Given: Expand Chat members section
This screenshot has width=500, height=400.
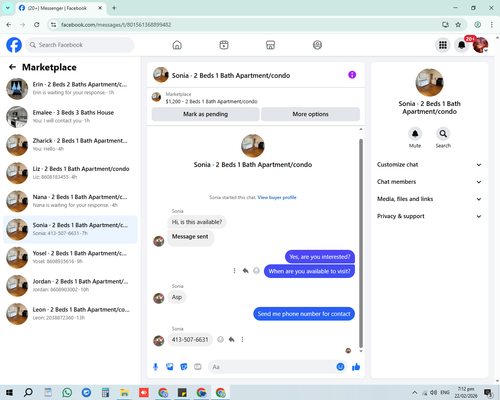Looking at the screenshot, I should click(429, 182).
